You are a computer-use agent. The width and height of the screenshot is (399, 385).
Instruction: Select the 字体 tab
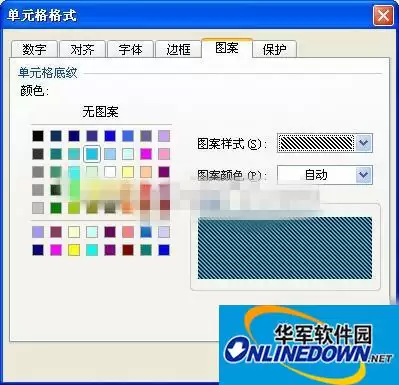[x=130, y=49]
